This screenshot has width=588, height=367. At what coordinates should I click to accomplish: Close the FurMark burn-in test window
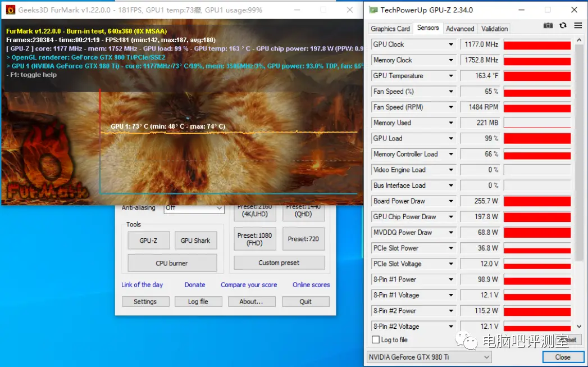tap(349, 10)
